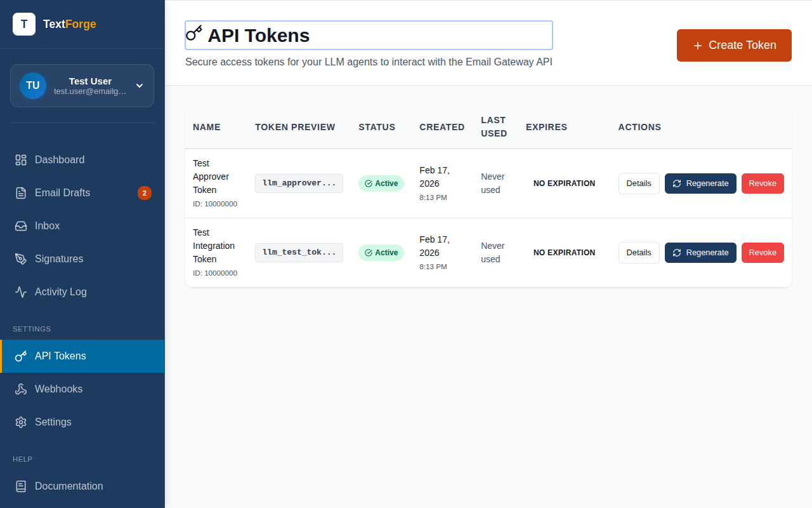
Task: Click NO EXPIRATION for Test Integration Token
Action: (x=564, y=253)
